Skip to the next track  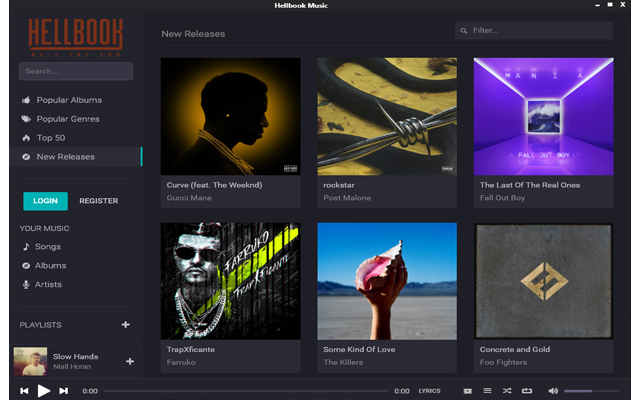click(x=63, y=390)
